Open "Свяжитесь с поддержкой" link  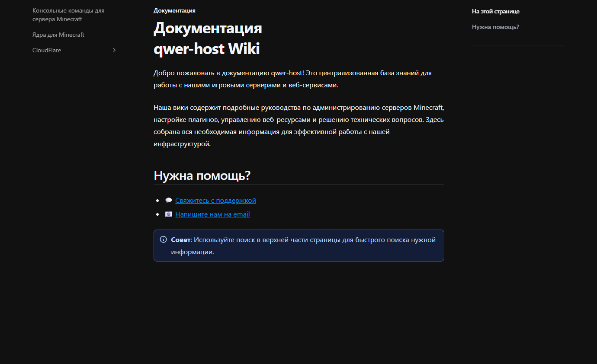[x=215, y=200]
